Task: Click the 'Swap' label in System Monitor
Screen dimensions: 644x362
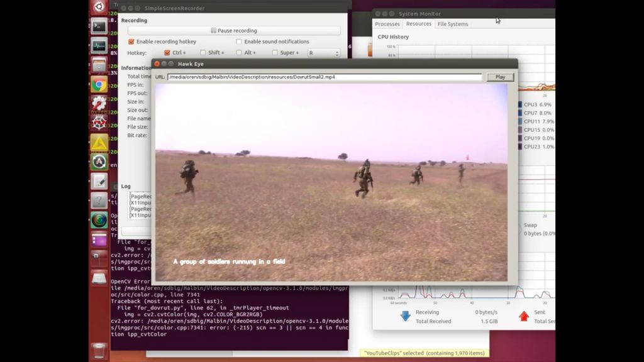Action: (530, 225)
